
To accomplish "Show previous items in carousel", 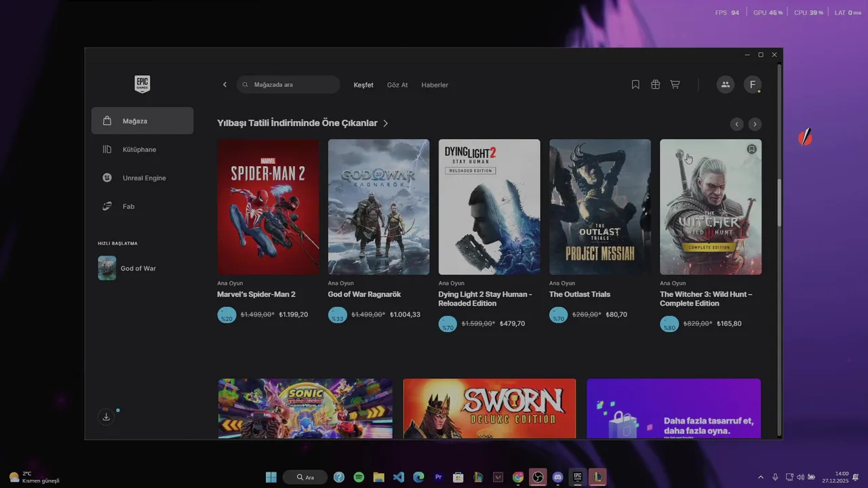I will tap(736, 124).
